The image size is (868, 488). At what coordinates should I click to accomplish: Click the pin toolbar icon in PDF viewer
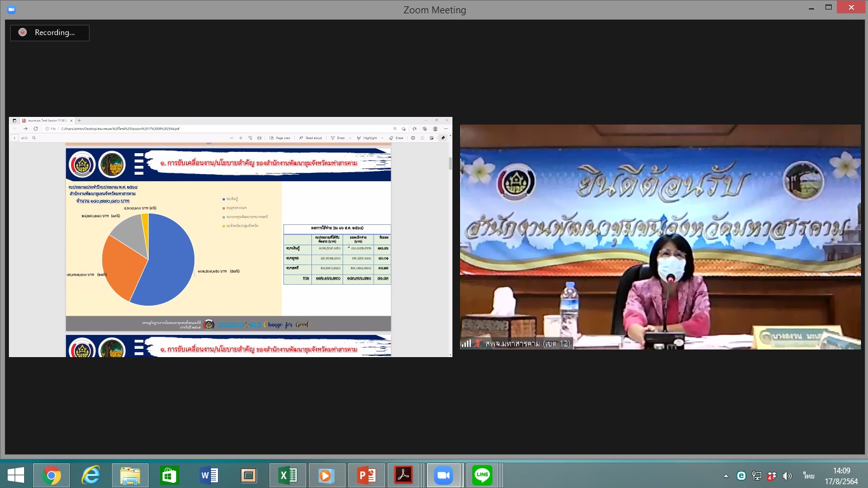[x=443, y=138]
